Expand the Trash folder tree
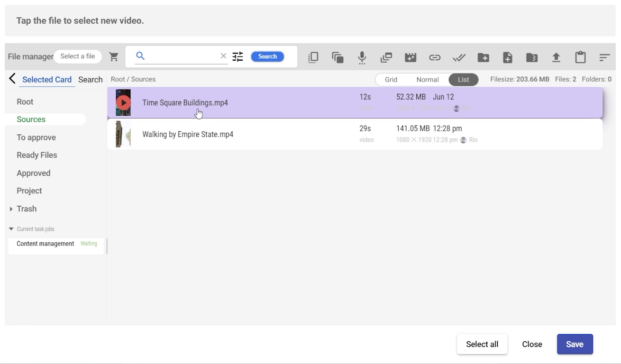621x364 pixels. tap(11, 209)
